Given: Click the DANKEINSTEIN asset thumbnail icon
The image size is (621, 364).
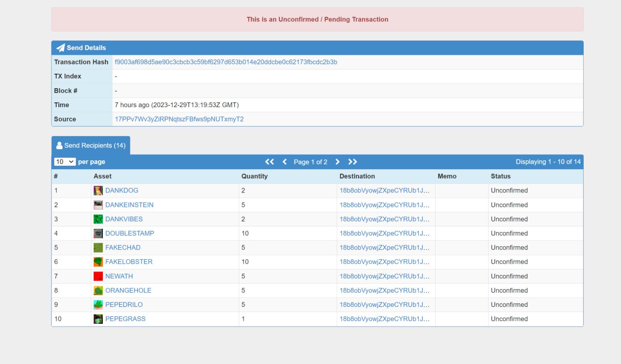Looking at the screenshot, I should 98,205.
